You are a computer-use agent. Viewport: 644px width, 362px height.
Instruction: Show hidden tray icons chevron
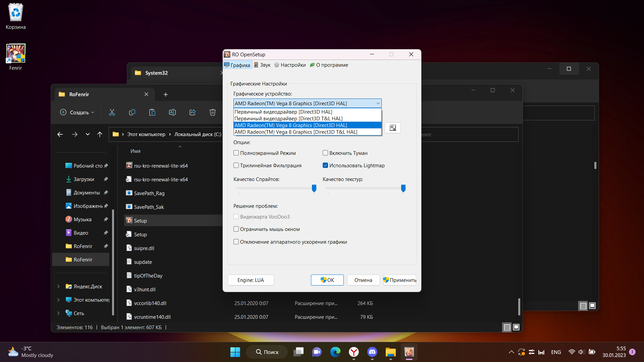click(x=511, y=352)
